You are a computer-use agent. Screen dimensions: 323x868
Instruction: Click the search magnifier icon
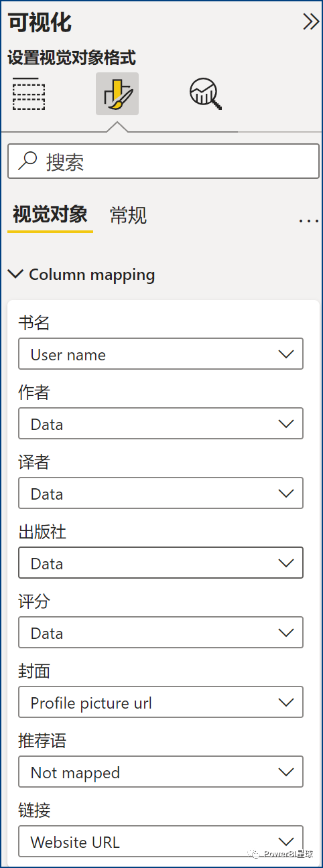(x=27, y=161)
